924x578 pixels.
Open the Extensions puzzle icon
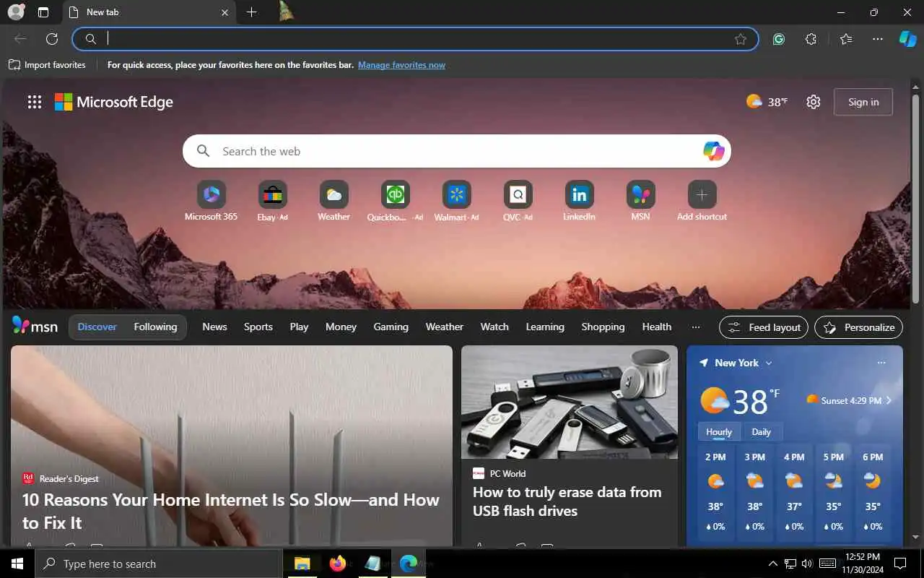(811, 39)
